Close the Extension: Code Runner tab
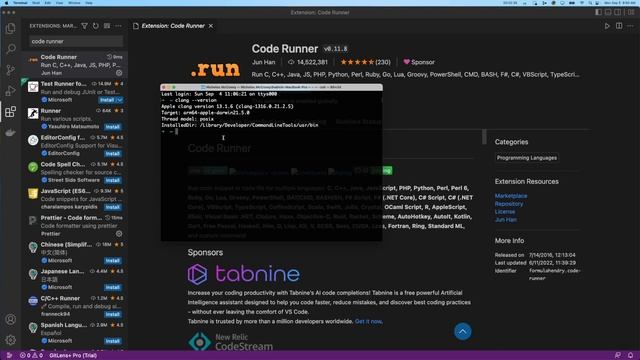Screen dimensions: 640x360 [x=211, y=26]
